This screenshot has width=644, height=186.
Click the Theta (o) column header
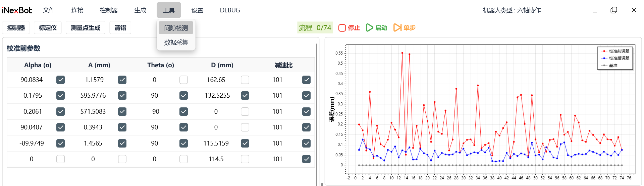point(161,65)
